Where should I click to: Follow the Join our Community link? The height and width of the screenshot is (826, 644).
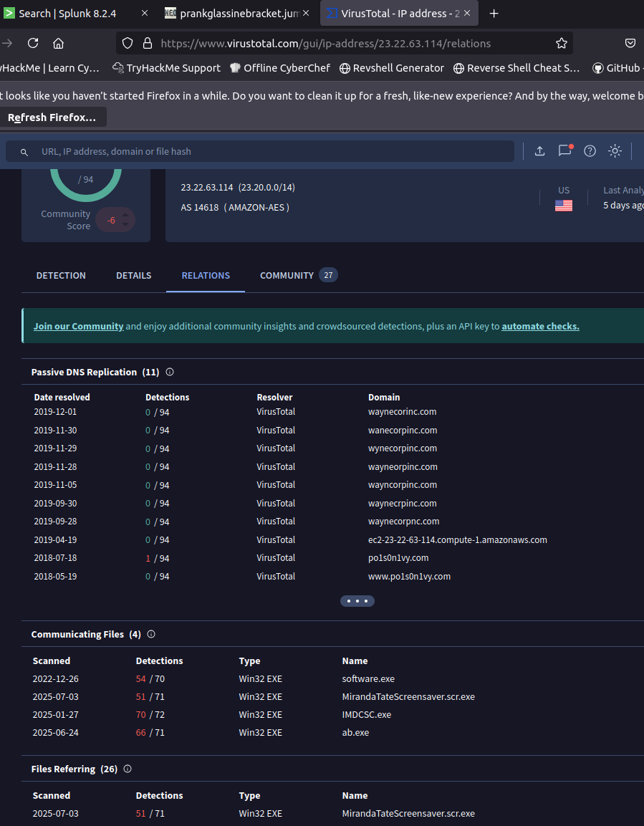click(x=79, y=327)
